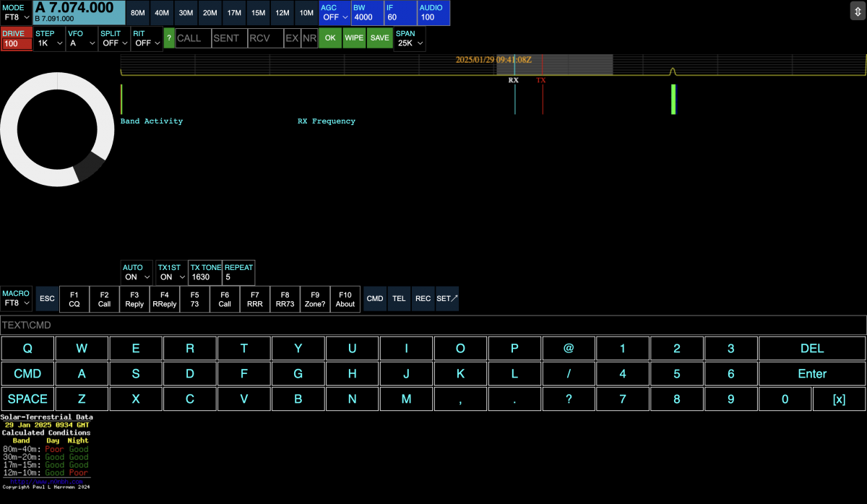Click the F1 CQ macro button
Screen dimensions: 867x504
(74, 299)
